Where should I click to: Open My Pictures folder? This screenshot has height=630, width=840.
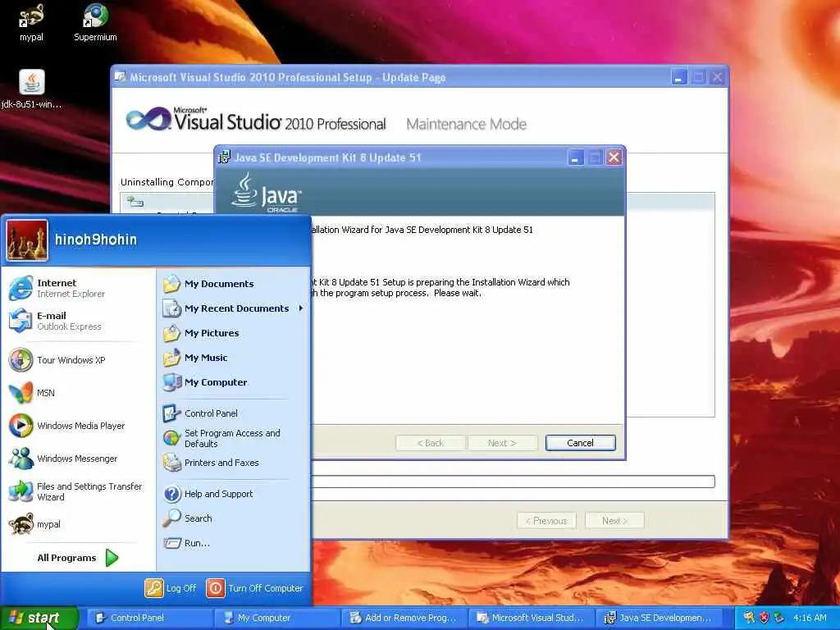233,333
